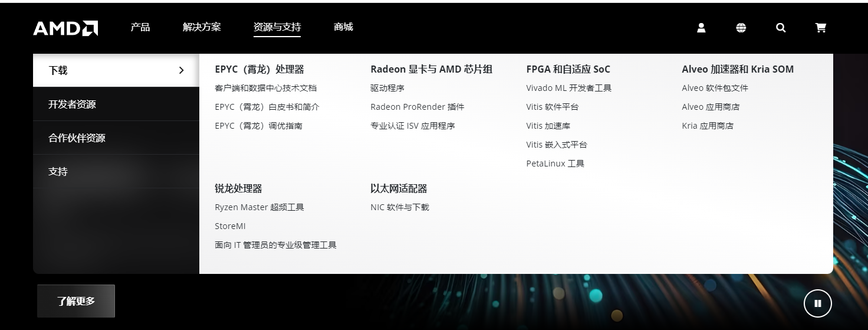This screenshot has width=868, height=330.
Task: Open the search magnifier icon
Action: point(781,28)
